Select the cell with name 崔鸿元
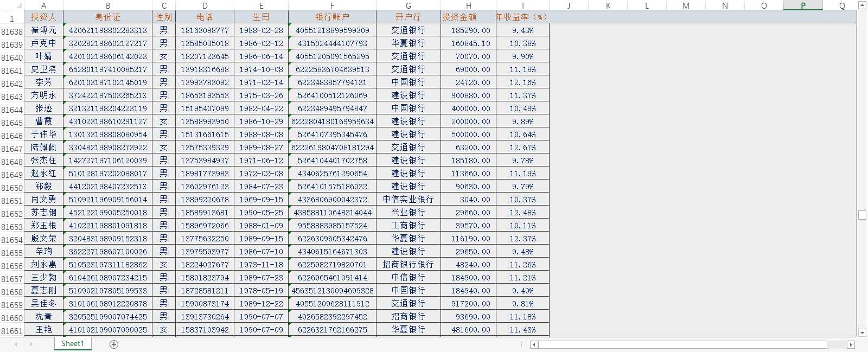 click(44, 30)
